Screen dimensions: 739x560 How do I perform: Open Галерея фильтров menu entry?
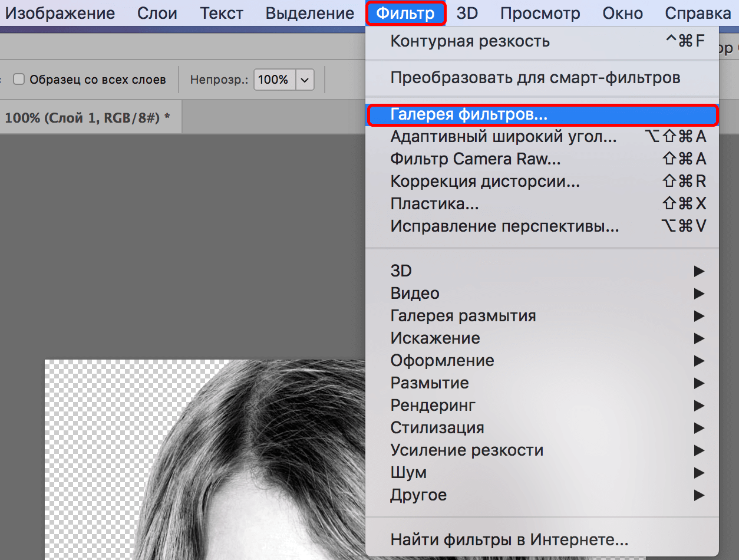(469, 115)
